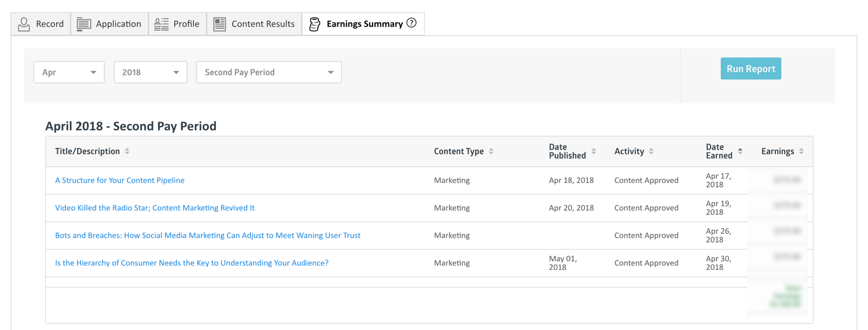
Task: Sort by Content Type arrows
Action: pos(491,151)
